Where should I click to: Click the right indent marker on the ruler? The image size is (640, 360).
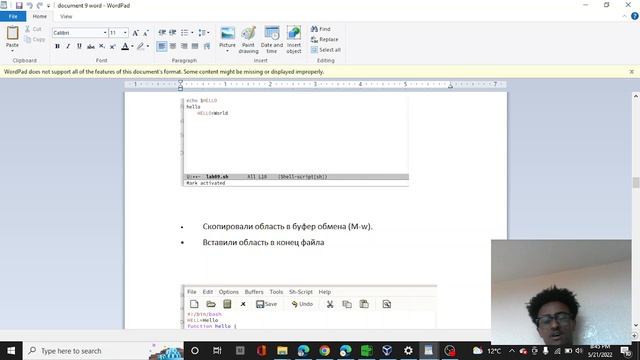click(450, 86)
